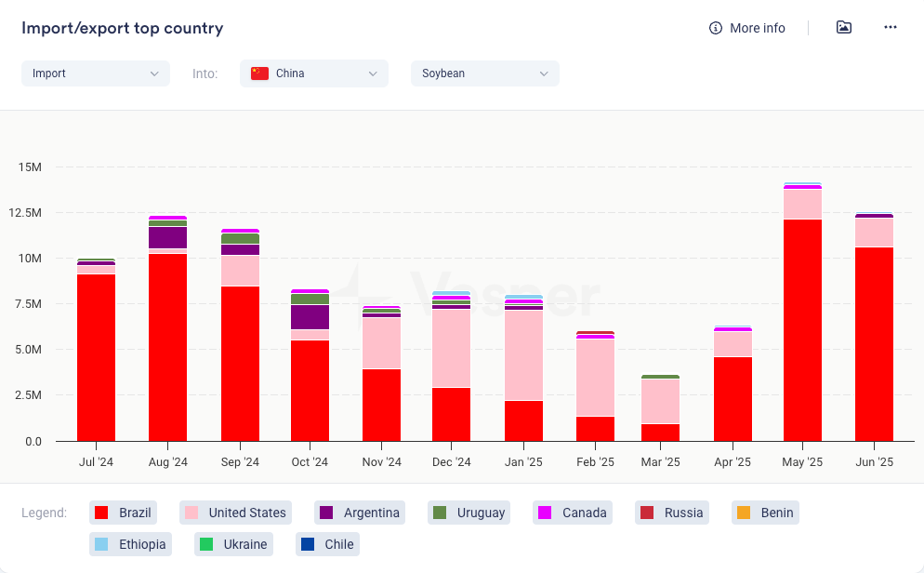
Task: Click the Jan '25 United States bar segment
Action: [523, 354]
